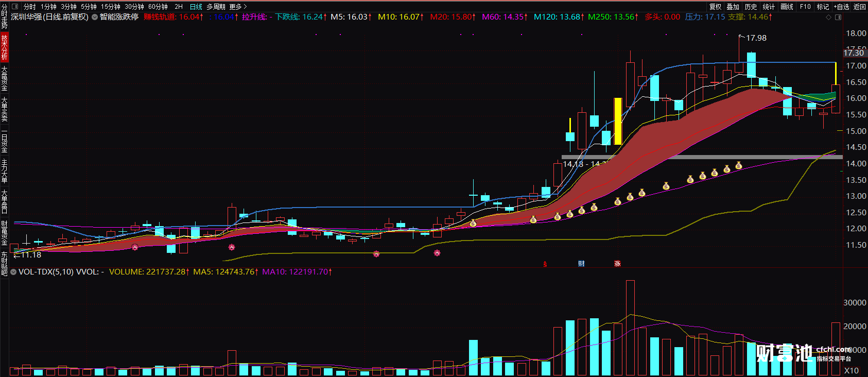Click the 标记 mark button
Image resolution: width=868 pixels, height=377 pixels.
[823, 7]
